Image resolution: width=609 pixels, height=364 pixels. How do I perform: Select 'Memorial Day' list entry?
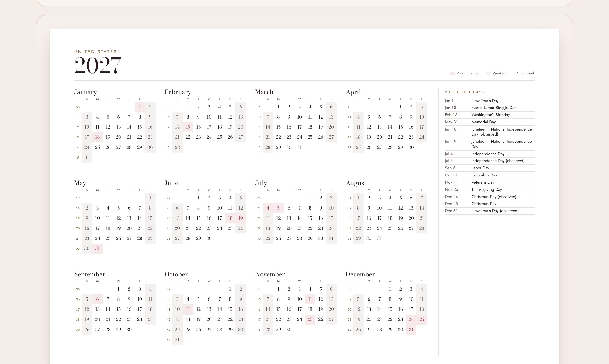pos(490,122)
